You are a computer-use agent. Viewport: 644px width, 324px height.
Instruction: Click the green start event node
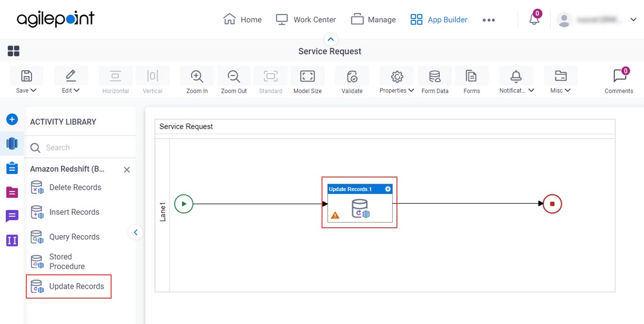(x=183, y=203)
